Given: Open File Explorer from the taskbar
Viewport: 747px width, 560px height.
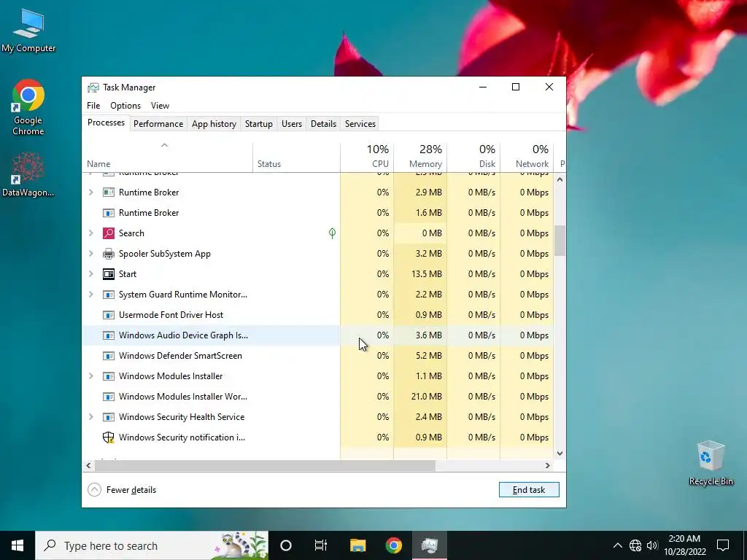Looking at the screenshot, I should coord(357,545).
